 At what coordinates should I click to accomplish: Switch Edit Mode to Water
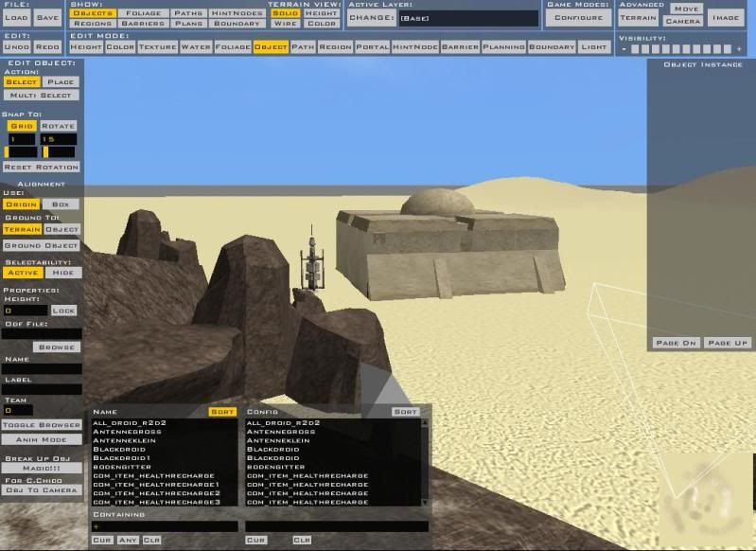(196, 46)
